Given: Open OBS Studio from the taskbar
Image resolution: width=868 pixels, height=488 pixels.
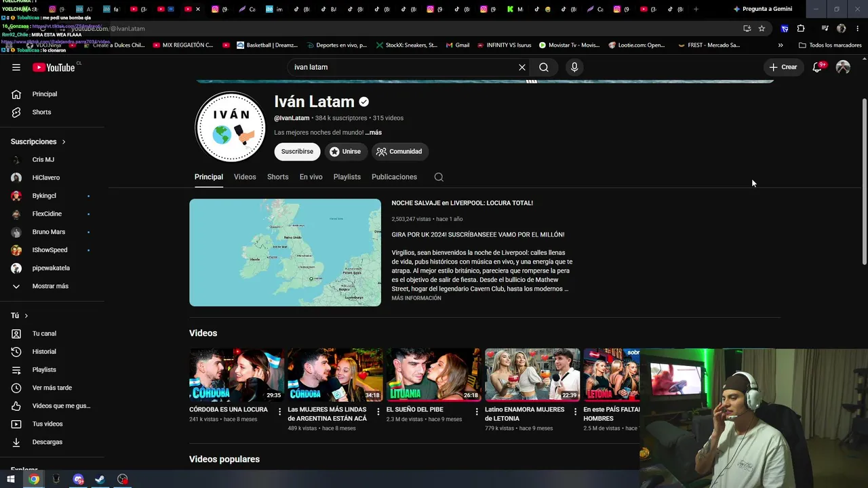Looking at the screenshot, I should (122, 479).
